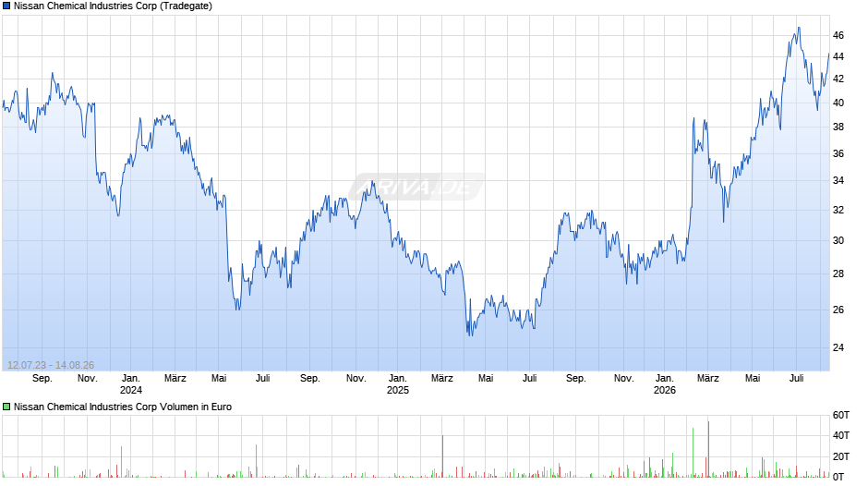Click the 32 price axis label
The width and height of the screenshot is (868, 486).
[x=838, y=210]
